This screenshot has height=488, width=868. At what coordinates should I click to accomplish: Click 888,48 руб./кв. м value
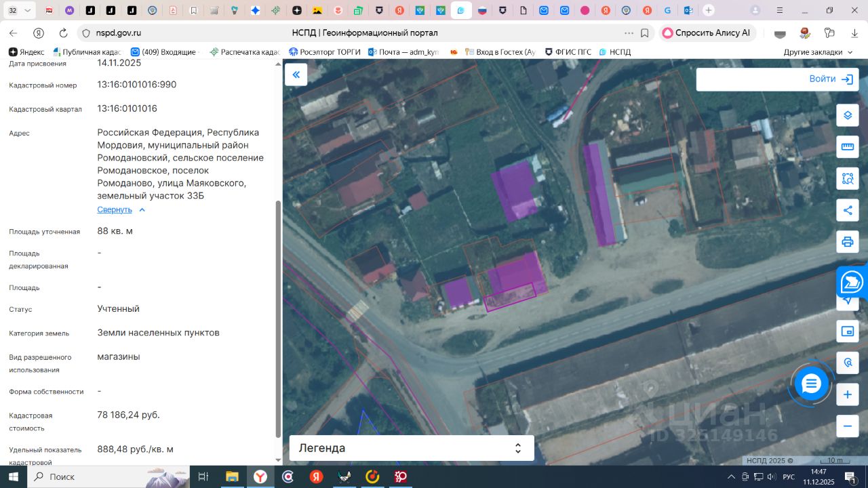click(136, 449)
